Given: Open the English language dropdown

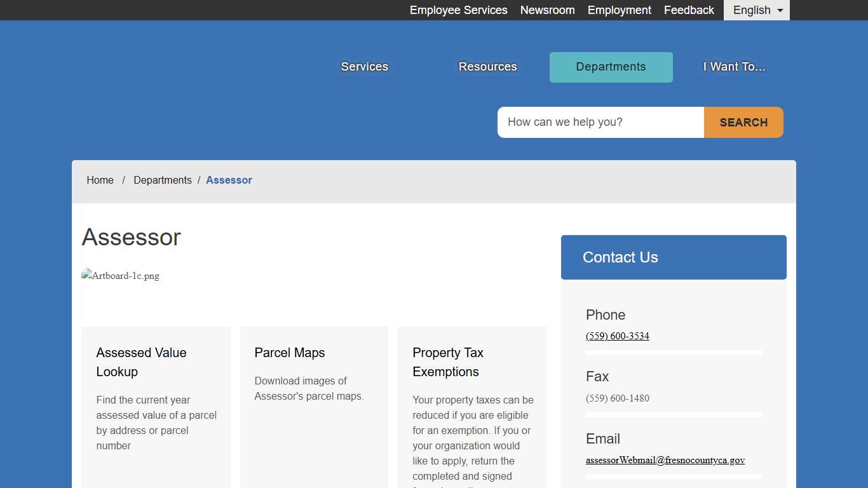Looking at the screenshot, I should pyautogui.click(x=756, y=10).
